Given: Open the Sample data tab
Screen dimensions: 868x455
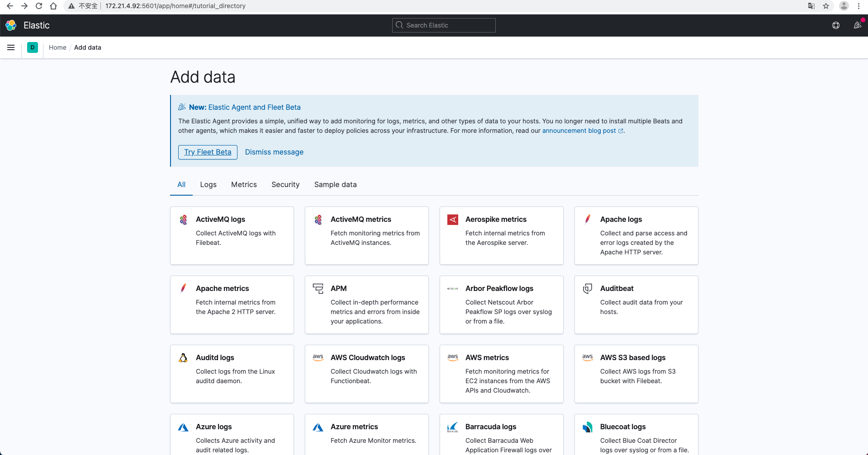Looking at the screenshot, I should 336,184.
